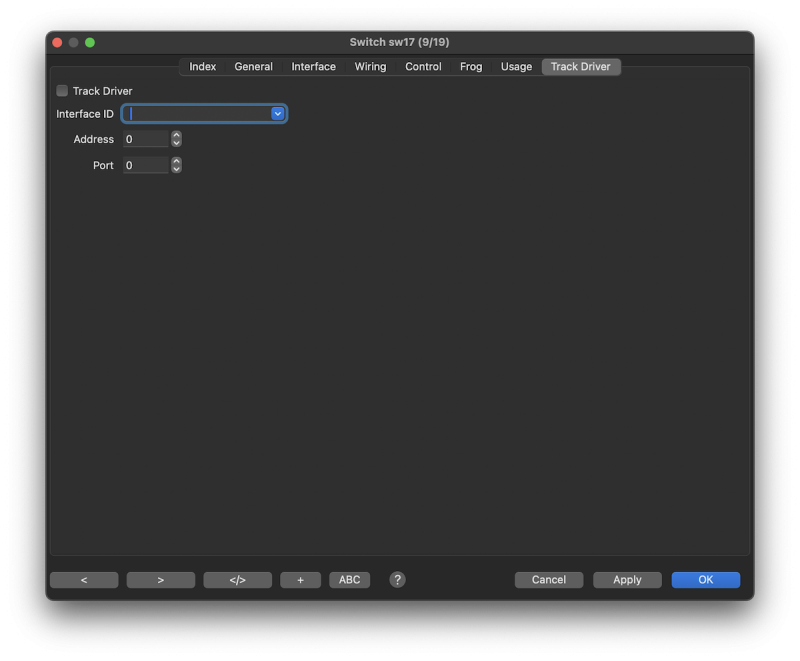The height and width of the screenshot is (661, 800).
Task: Expand the Interface ID dropdown arrow
Action: click(x=278, y=114)
